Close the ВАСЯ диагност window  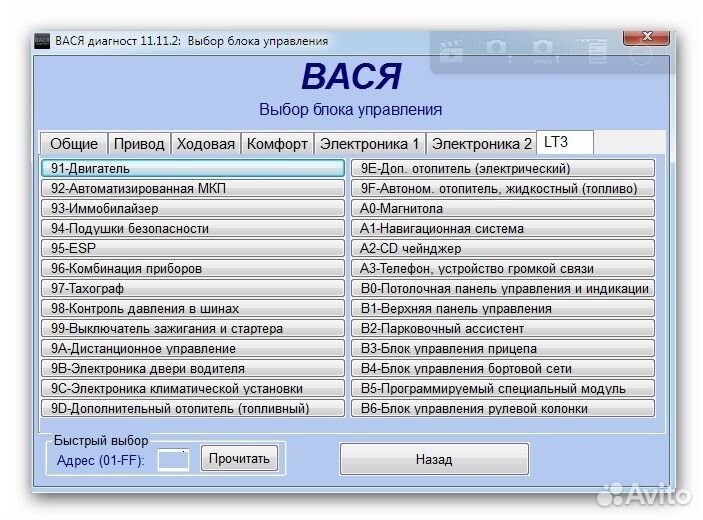click(x=645, y=40)
